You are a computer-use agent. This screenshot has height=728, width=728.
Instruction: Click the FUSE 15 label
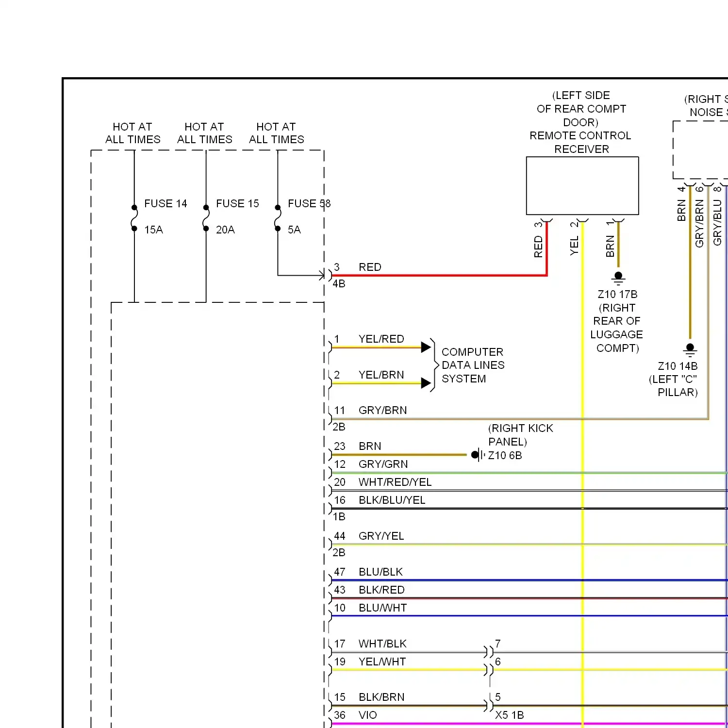pyautogui.click(x=237, y=203)
